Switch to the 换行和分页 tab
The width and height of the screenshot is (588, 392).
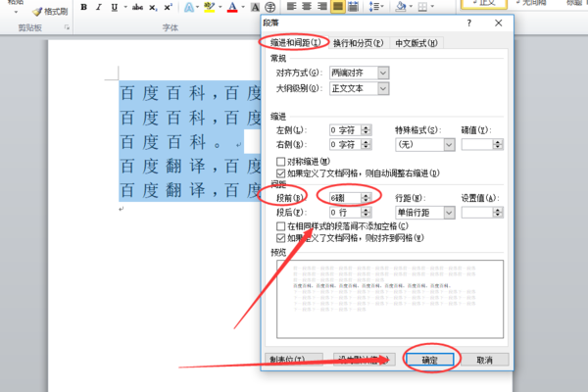click(x=359, y=43)
